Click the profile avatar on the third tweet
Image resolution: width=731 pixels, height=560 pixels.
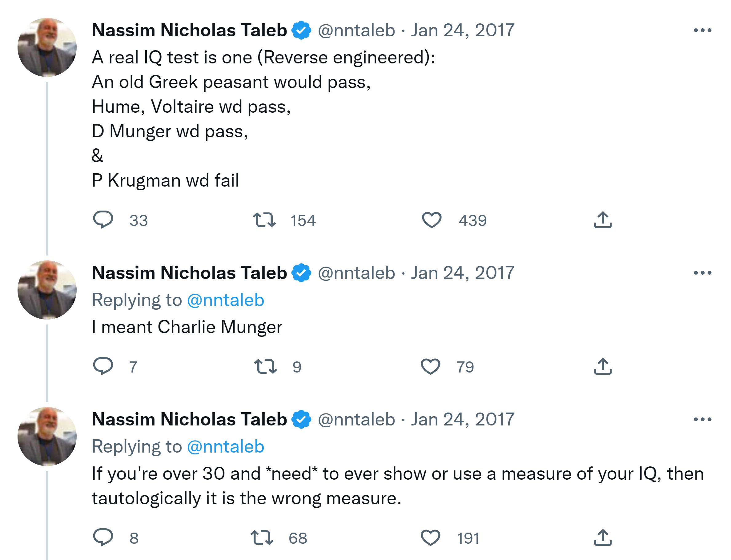pos(47,436)
